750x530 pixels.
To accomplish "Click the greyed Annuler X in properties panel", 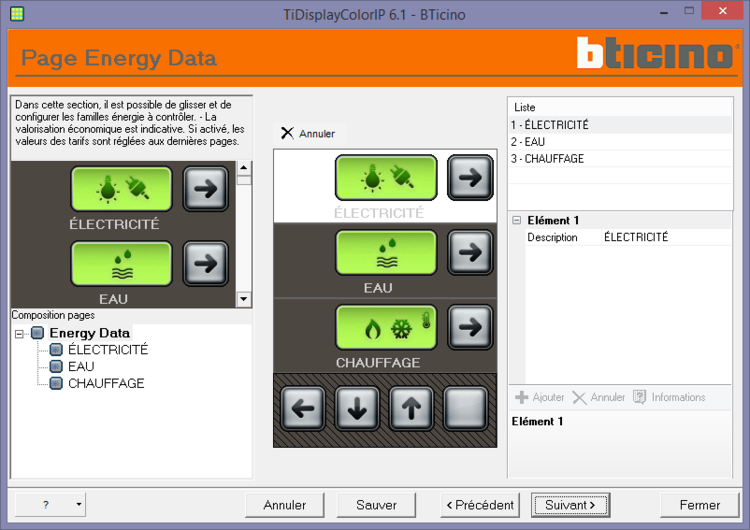I will (x=579, y=397).
